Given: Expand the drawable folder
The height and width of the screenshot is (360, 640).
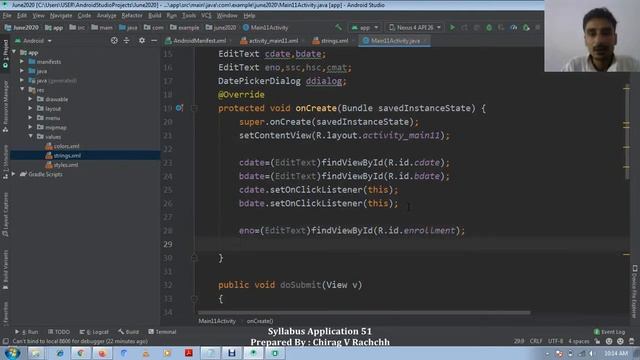Looking at the screenshot, I should pos(31,99).
